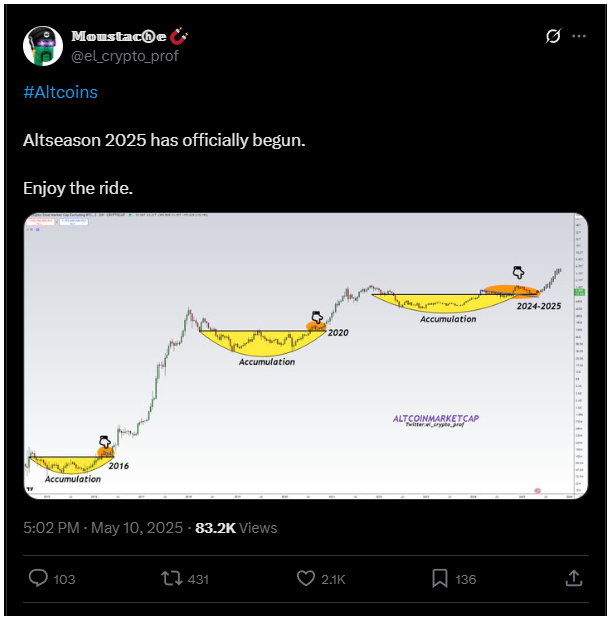Open the altcoin market cap chart image
Screen dimensions: 611x620
tap(306, 356)
